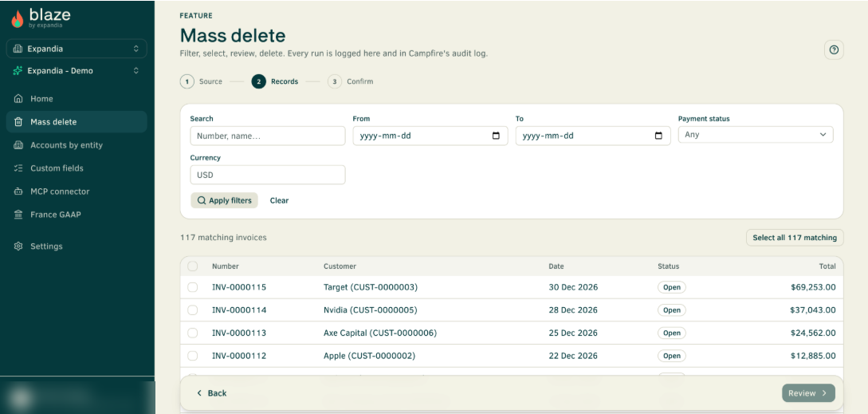Toggle the select-all header checkbox
Screen dimensions: 868x414
(193, 266)
